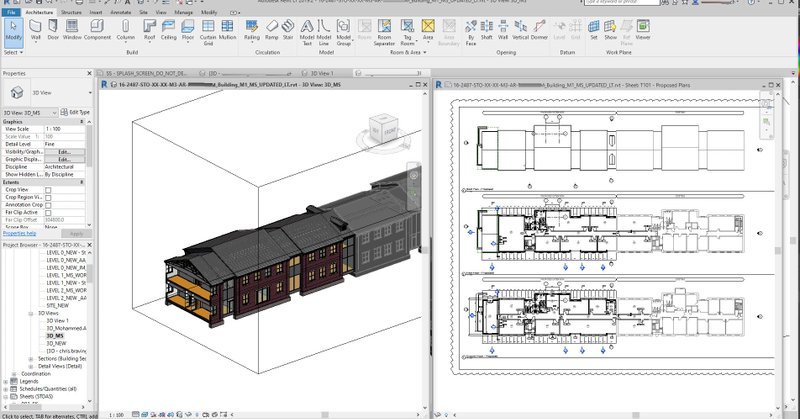Select the 3D_MS view in Project Browser
The width and height of the screenshot is (800, 419).
pos(55,336)
